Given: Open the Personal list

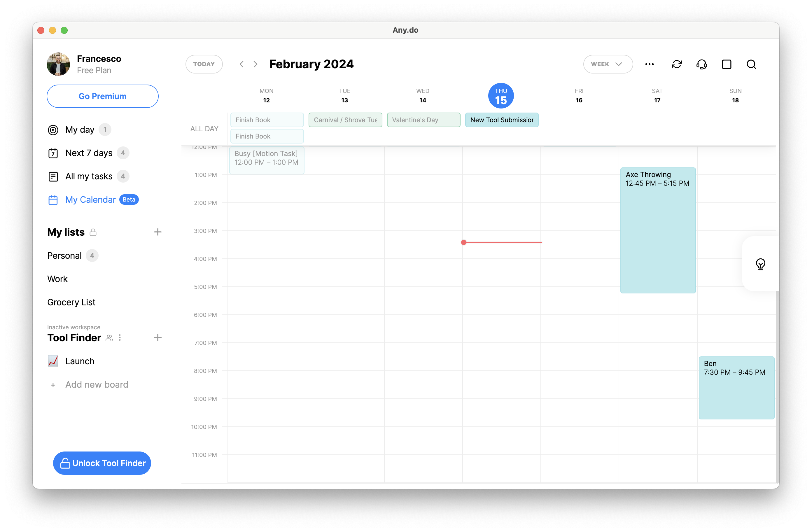Looking at the screenshot, I should point(64,256).
